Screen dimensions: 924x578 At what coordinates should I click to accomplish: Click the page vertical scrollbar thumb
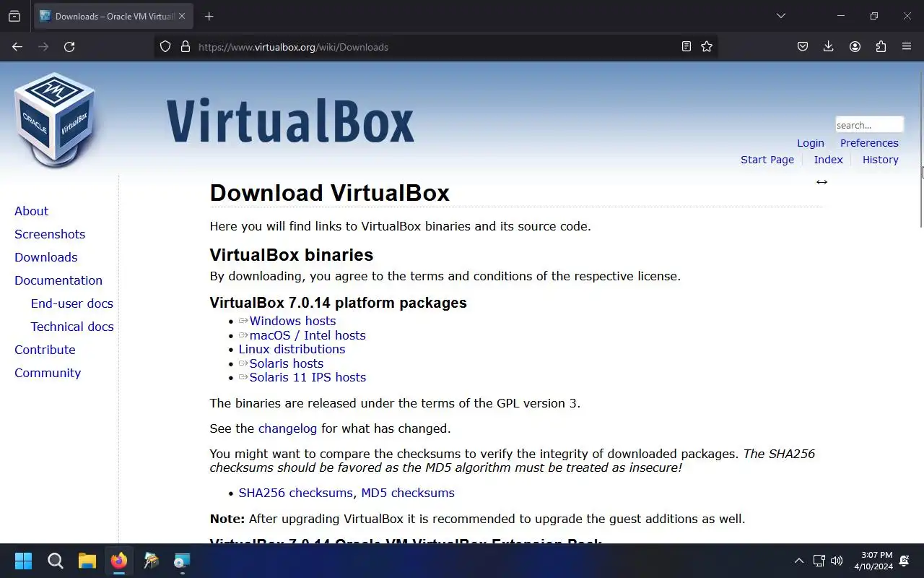[921, 150]
